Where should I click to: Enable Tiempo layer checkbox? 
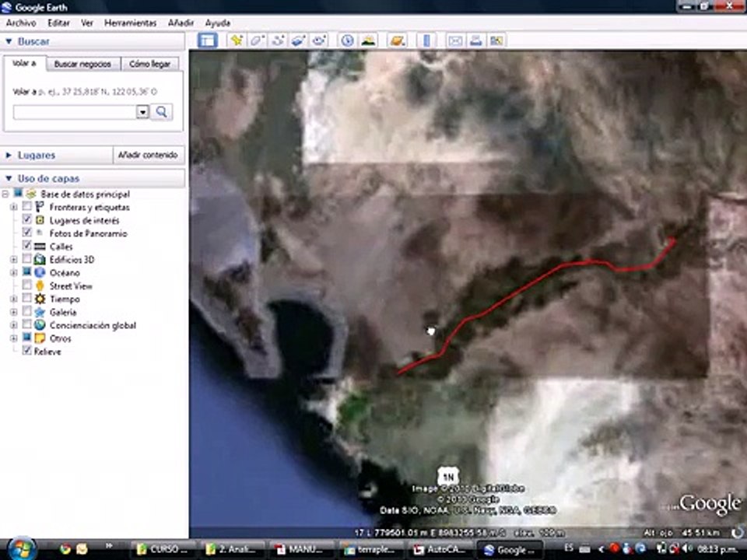click(27, 298)
